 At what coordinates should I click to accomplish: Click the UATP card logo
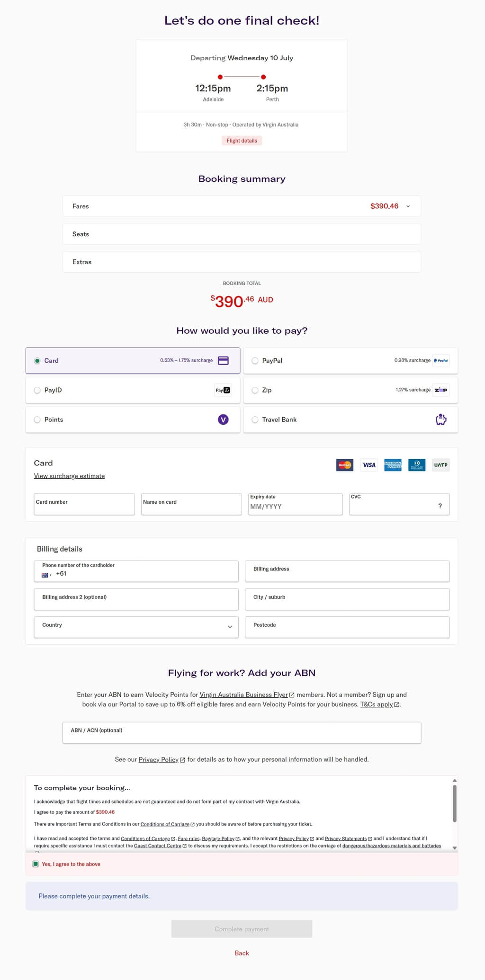pos(441,465)
